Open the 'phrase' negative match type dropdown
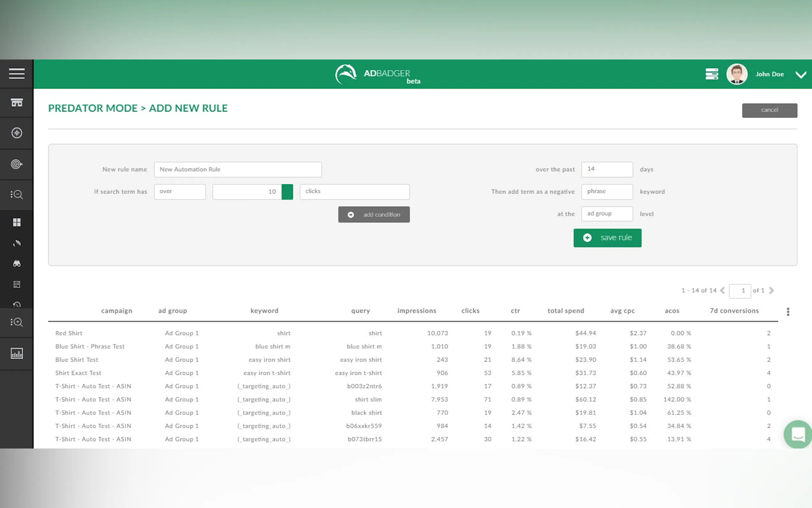 click(606, 192)
